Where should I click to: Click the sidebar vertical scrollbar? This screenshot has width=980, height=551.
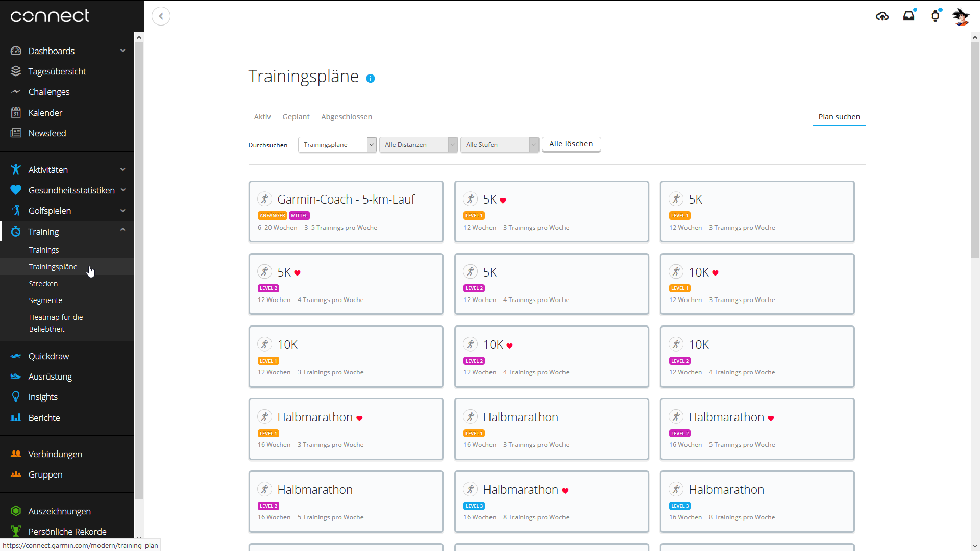pos(139,270)
